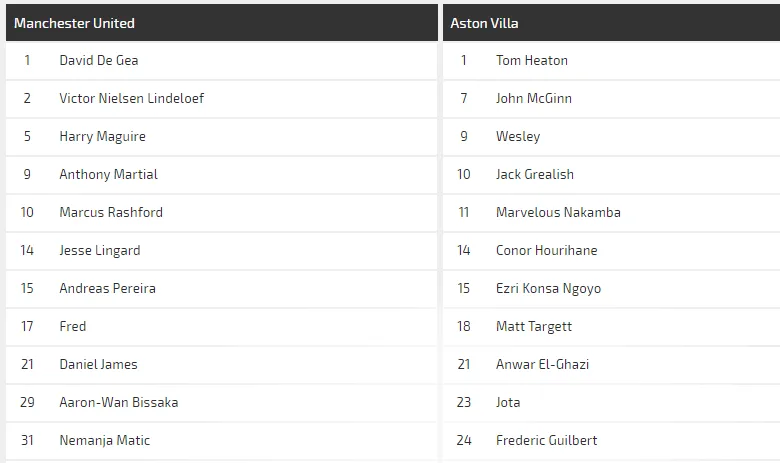Open Andreas Pereira's player row
Viewport: 780px width, 463px height.
107,288
